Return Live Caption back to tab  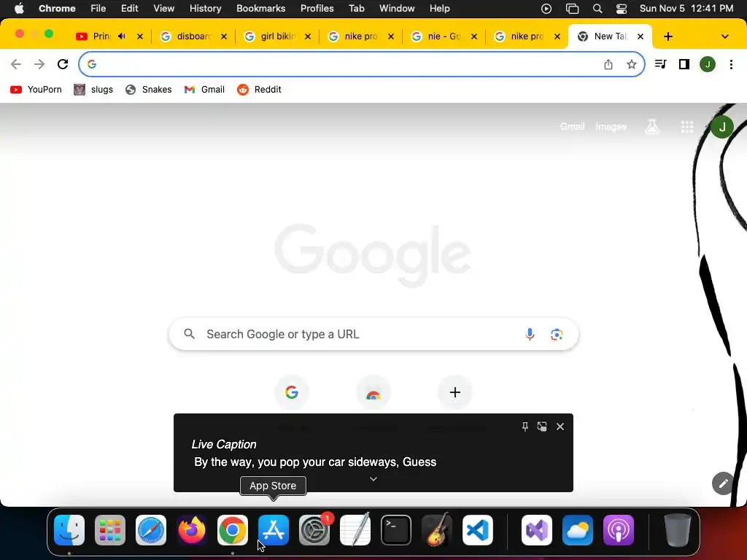click(x=542, y=426)
